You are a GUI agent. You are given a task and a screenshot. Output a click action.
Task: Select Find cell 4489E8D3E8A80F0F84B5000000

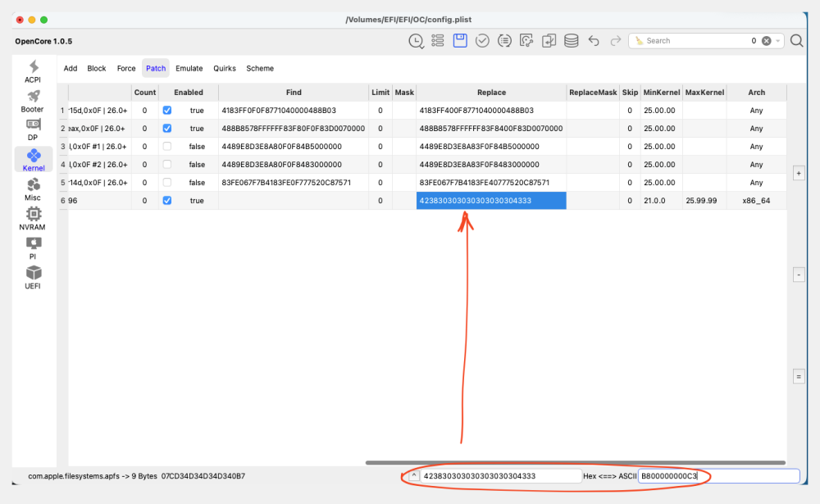(x=294, y=147)
